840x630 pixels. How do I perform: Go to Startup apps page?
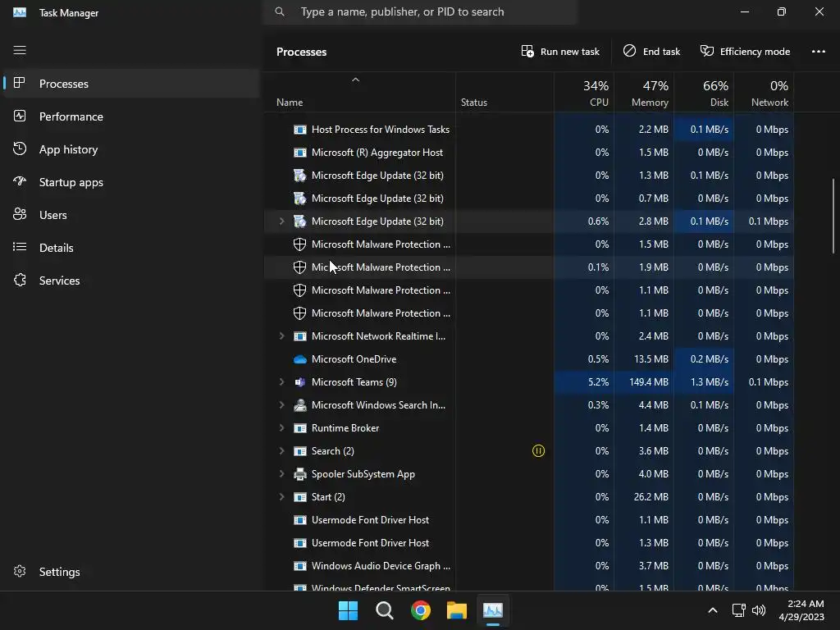(130, 182)
